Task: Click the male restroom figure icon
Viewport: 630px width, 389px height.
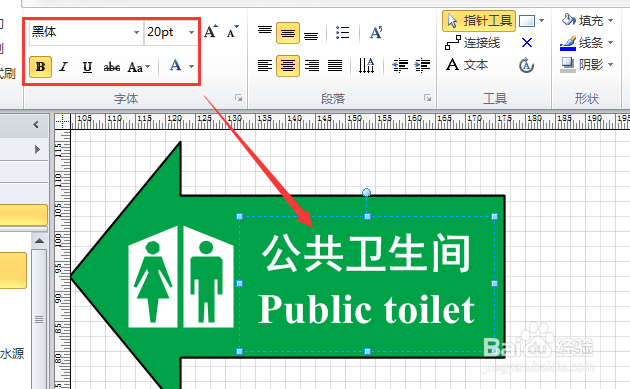Action: click(x=208, y=277)
